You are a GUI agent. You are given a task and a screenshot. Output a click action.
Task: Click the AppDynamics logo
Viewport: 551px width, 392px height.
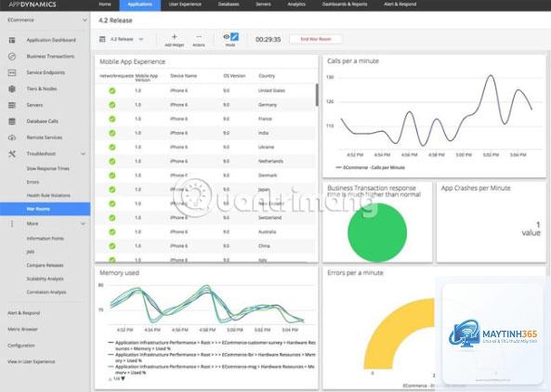tap(33, 5)
